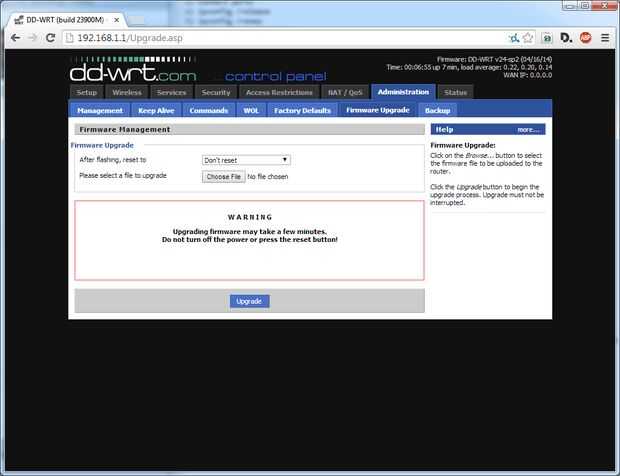
Task: Click the WARNING heading text
Action: pyautogui.click(x=250, y=217)
